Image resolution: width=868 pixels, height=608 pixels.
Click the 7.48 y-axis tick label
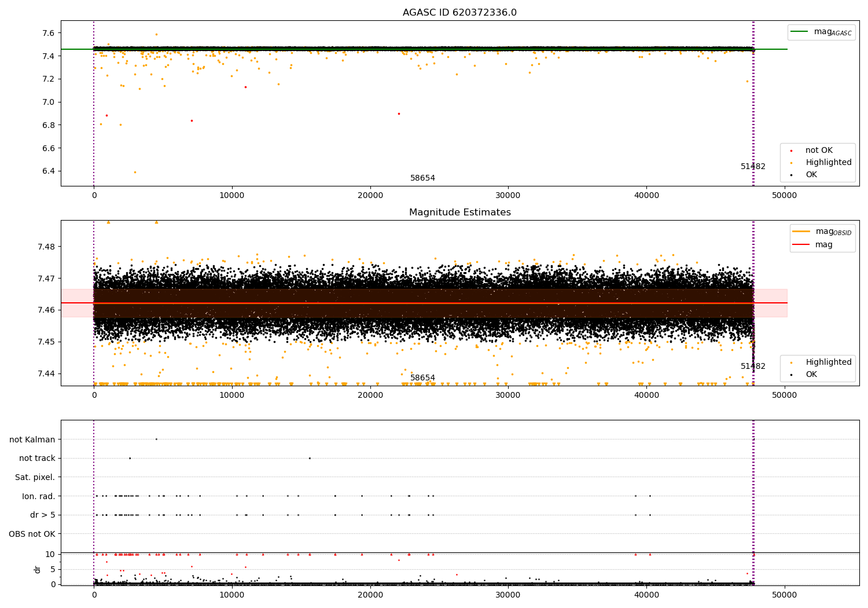pyautogui.click(x=46, y=247)
